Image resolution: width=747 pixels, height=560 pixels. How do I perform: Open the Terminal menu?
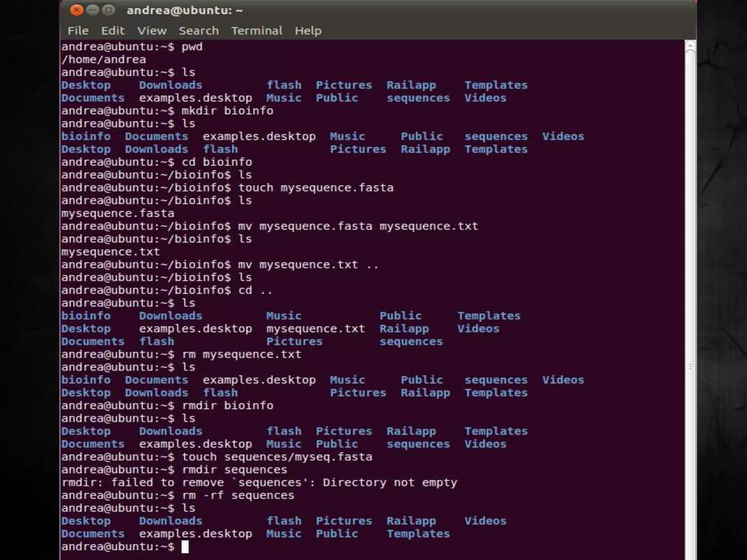pyautogui.click(x=256, y=31)
